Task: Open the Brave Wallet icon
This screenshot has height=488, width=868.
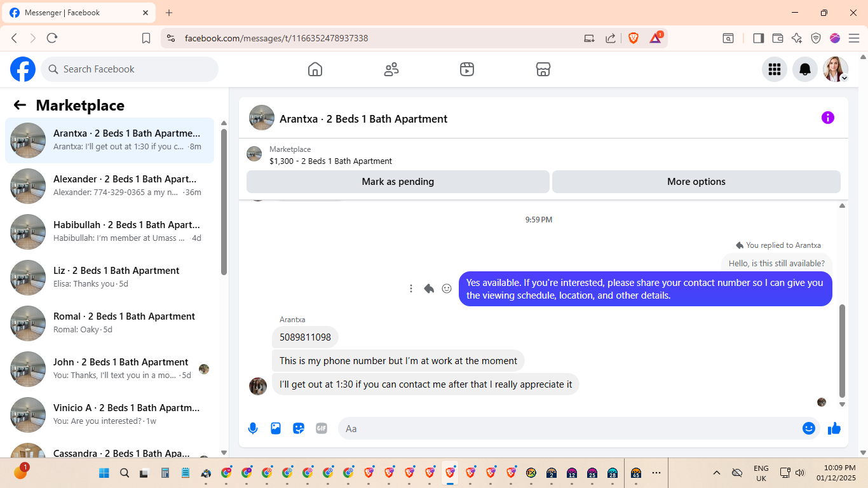Action: tap(777, 38)
